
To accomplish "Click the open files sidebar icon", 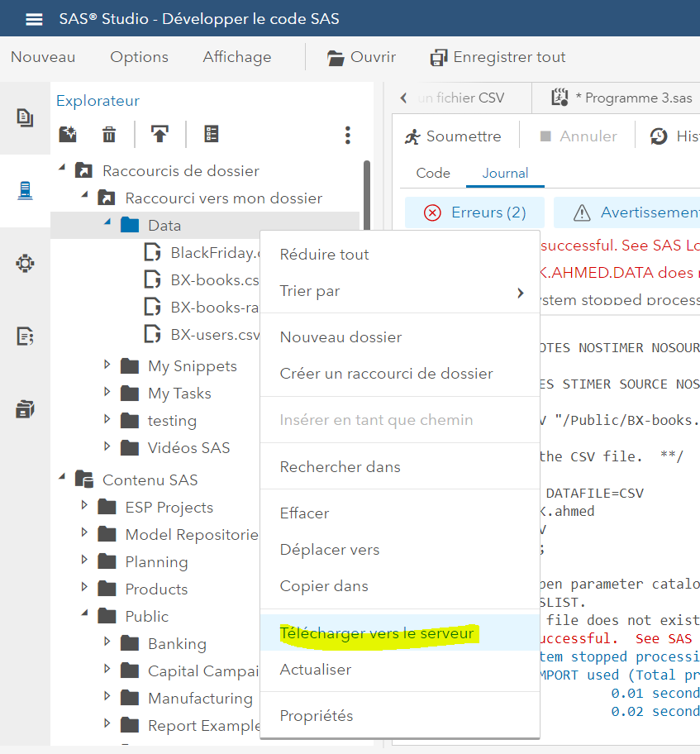I will tap(25, 117).
